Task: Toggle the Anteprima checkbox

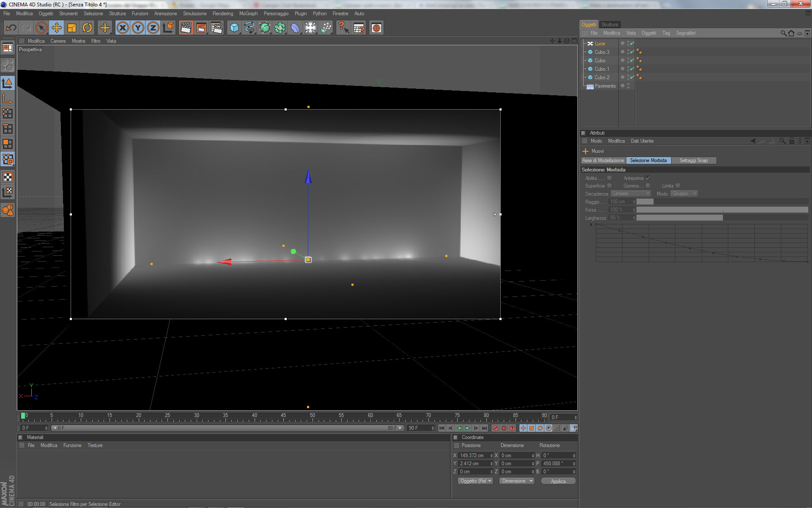Action: (x=648, y=178)
